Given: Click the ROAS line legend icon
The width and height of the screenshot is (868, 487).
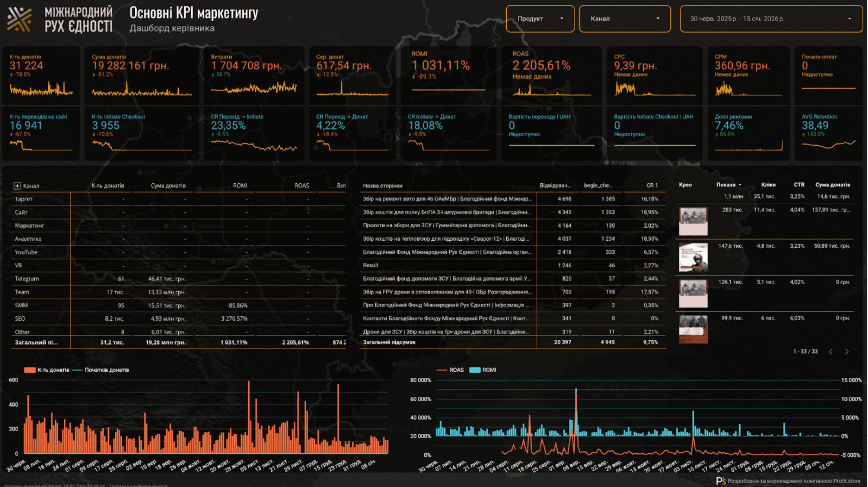Looking at the screenshot, I should click(x=441, y=370).
